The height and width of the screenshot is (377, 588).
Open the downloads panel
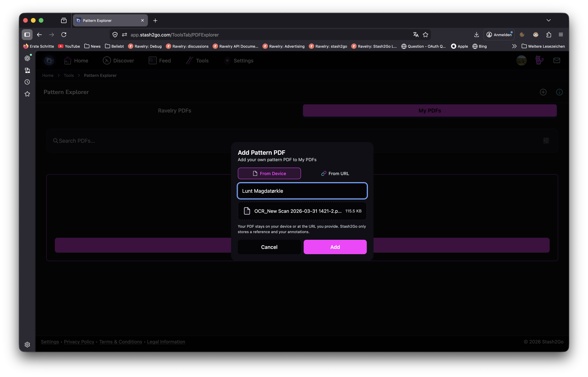[476, 35]
